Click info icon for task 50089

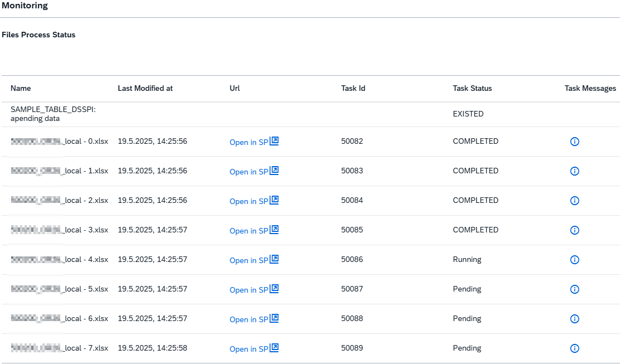[575, 348]
